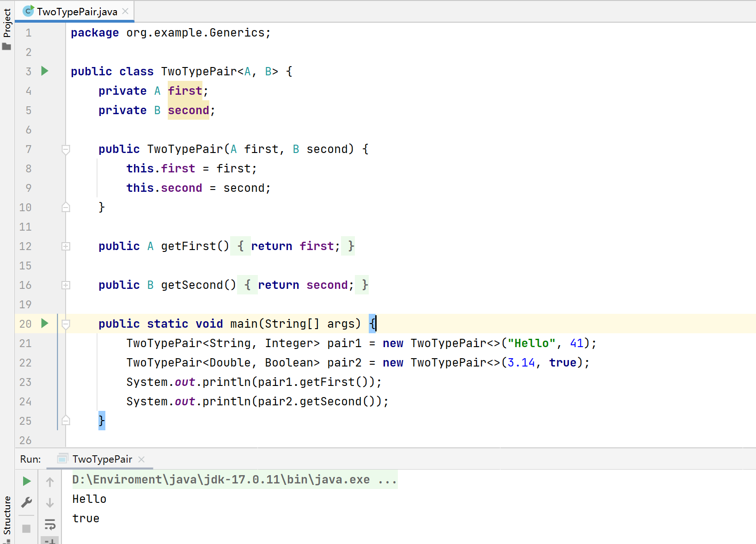The width and height of the screenshot is (756, 544).
Task: Collapse the main method fold marker
Action: [x=66, y=324]
